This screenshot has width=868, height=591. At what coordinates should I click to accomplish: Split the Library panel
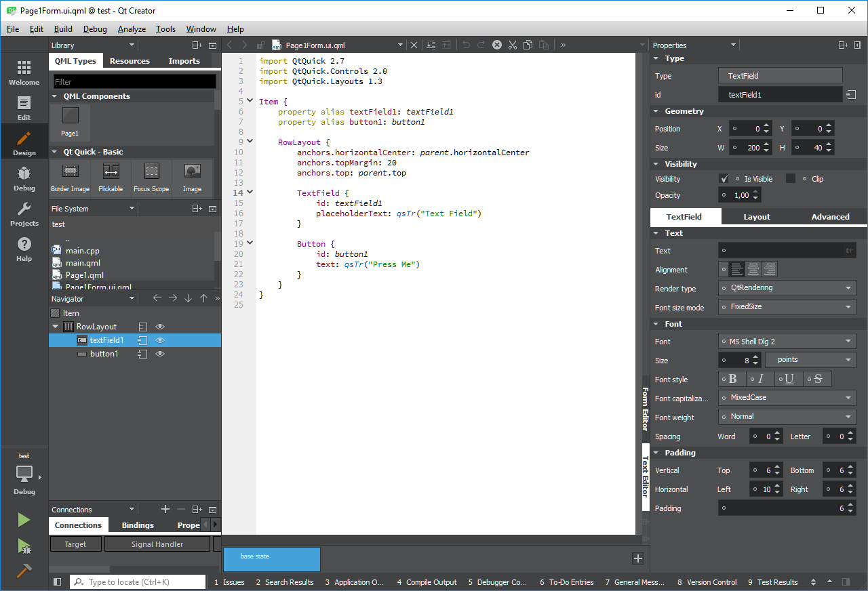pos(197,45)
